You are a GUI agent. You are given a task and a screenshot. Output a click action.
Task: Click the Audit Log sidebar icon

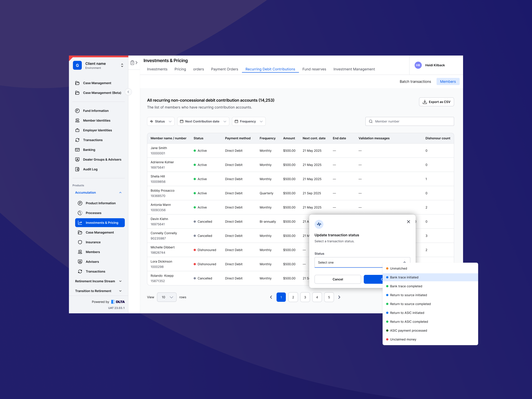pos(77,169)
